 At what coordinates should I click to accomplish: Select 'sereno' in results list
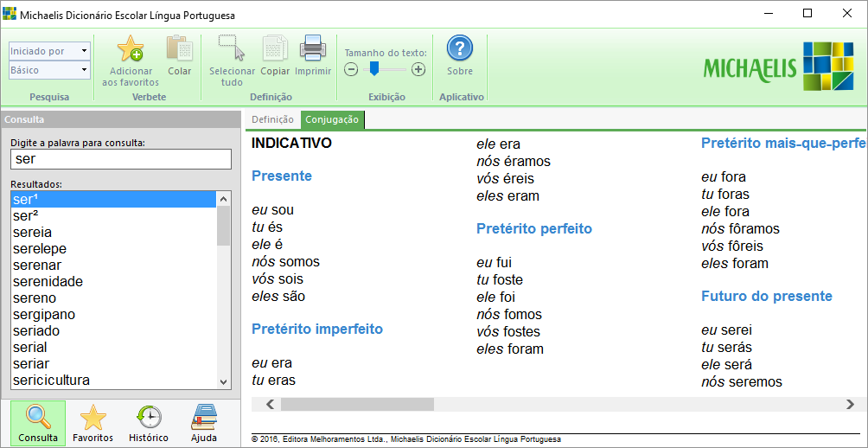113,298
